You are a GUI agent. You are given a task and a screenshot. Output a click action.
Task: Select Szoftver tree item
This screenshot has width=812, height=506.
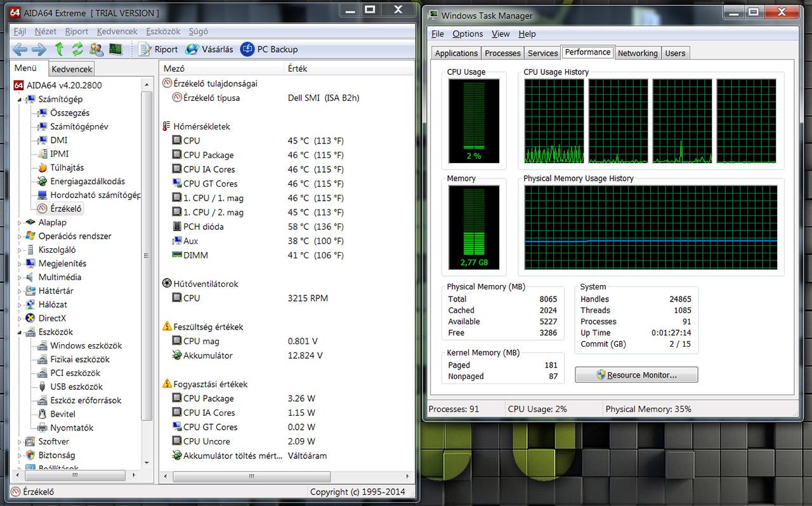point(54,441)
